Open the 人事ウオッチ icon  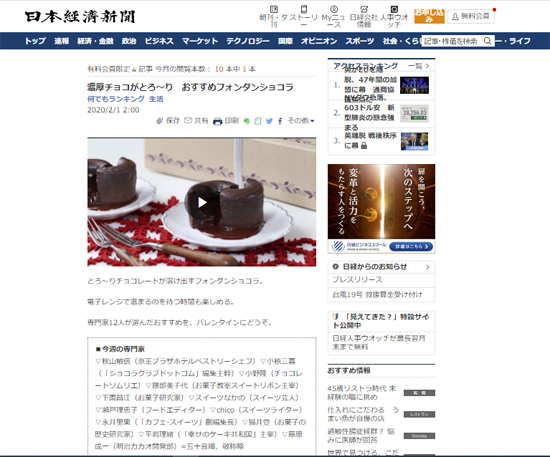click(394, 9)
